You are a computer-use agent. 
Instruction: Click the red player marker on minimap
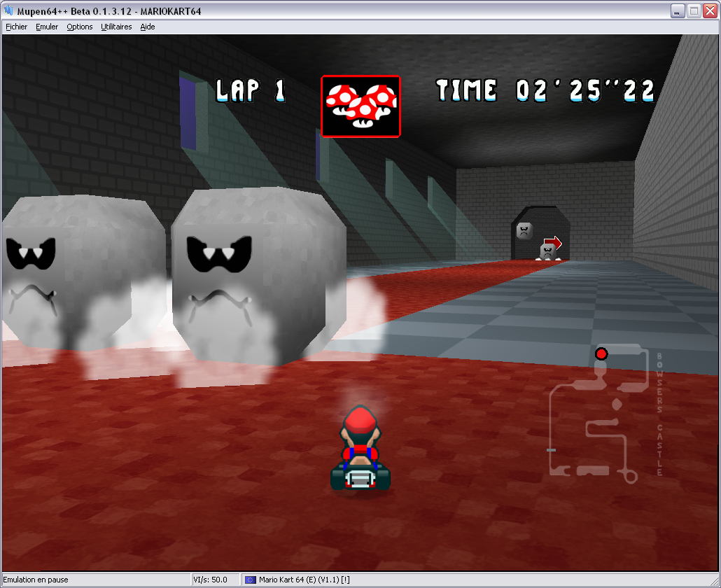pos(601,353)
